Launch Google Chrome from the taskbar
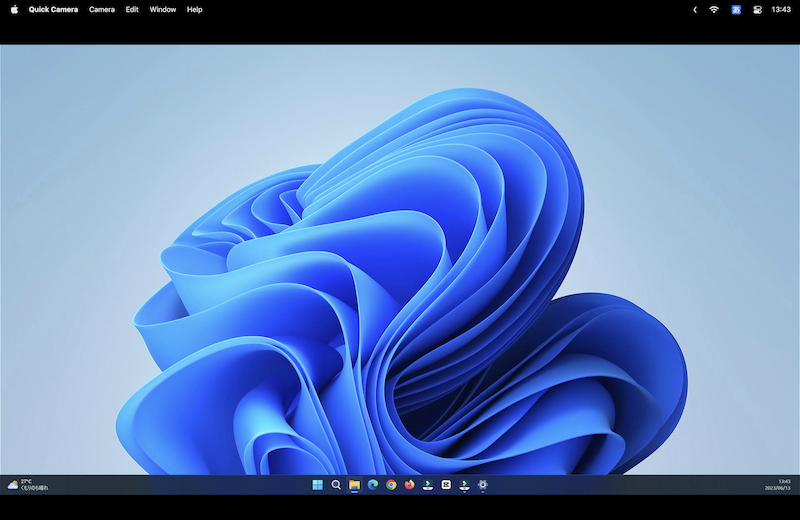Screen dimensions: 800x520 tap(391, 484)
